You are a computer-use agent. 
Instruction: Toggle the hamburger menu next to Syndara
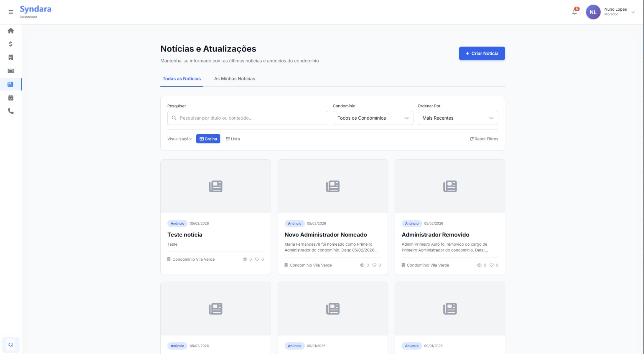coord(11,12)
